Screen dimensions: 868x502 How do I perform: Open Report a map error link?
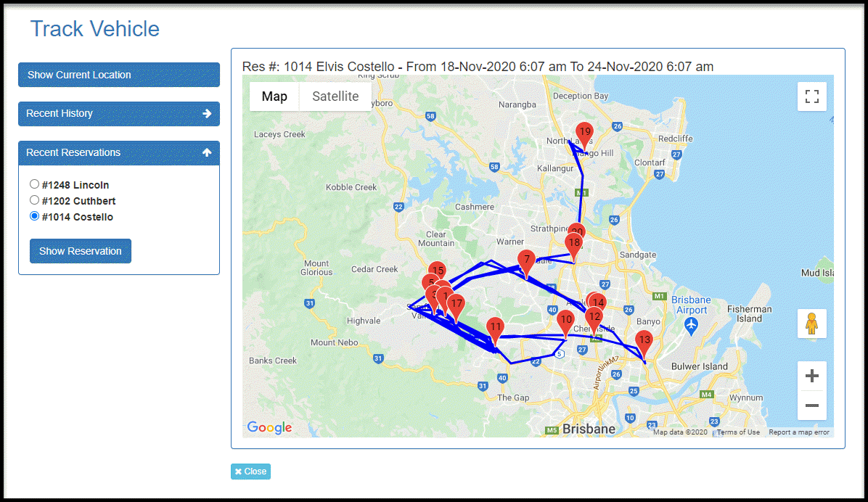pyautogui.click(x=799, y=432)
